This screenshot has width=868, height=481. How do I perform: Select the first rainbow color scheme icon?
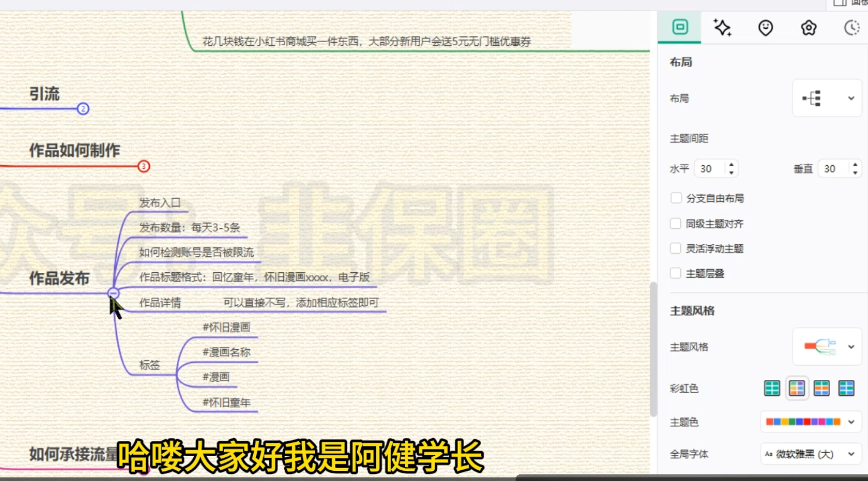pyautogui.click(x=772, y=388)
